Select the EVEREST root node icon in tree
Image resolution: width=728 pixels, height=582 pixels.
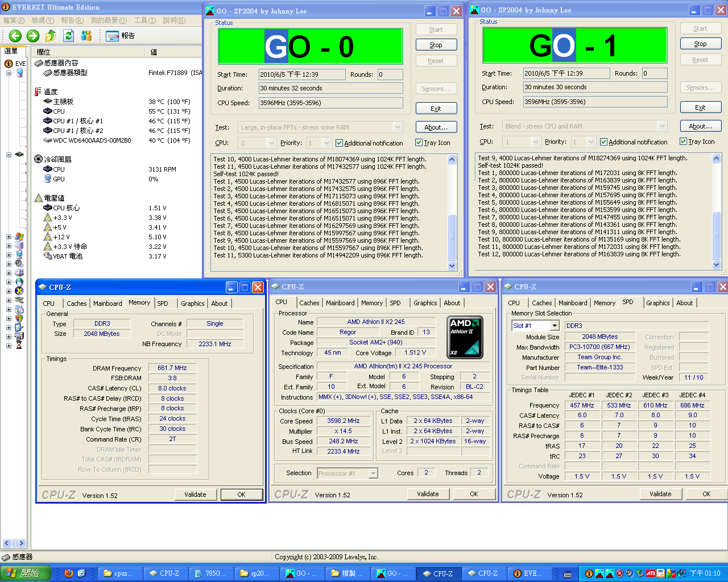point(9,64)
